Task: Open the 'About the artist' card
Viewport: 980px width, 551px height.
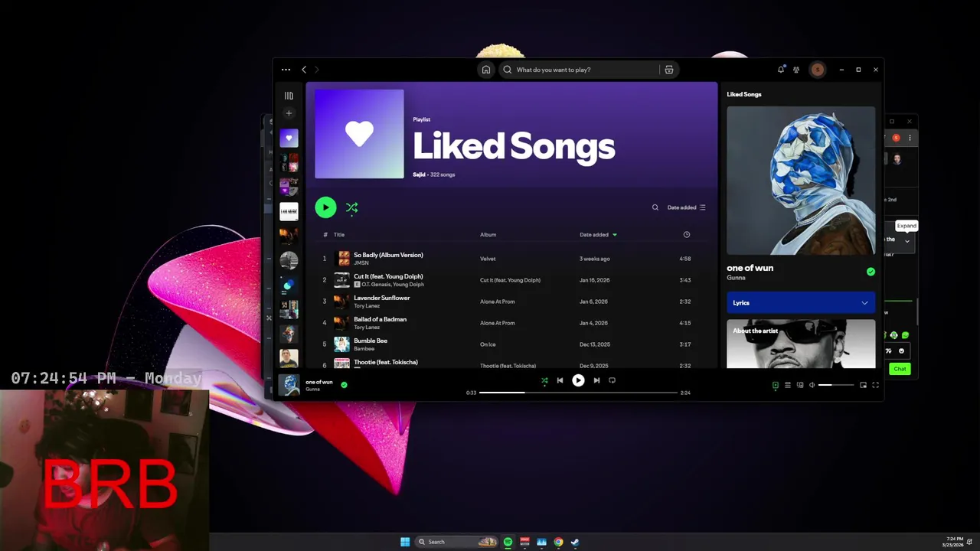Action: pyautogui.click(x=801, y=344)
